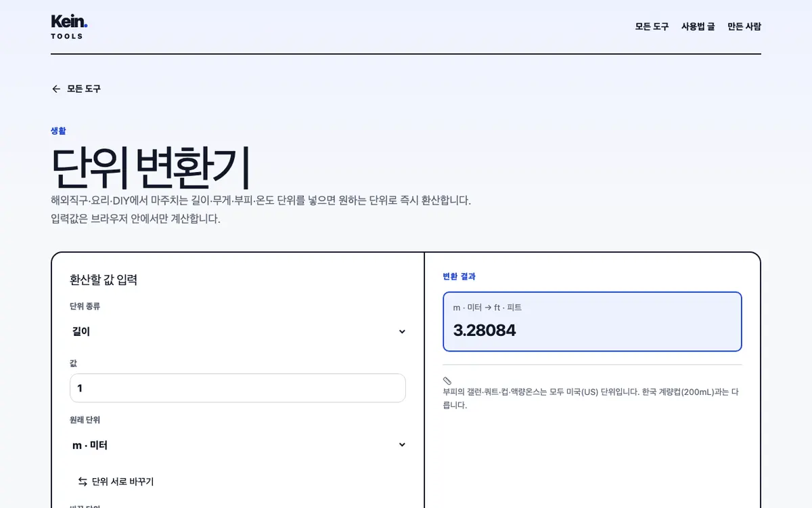Click the chevron arrow of the m · 미터 dropdown

click(402, 445)
